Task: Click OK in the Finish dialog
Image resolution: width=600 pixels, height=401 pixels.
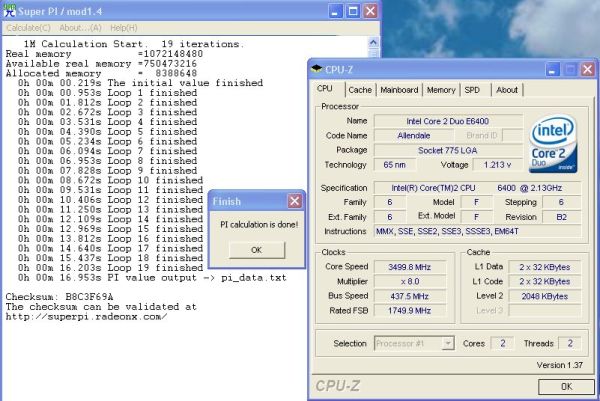Action: (257, 250)
